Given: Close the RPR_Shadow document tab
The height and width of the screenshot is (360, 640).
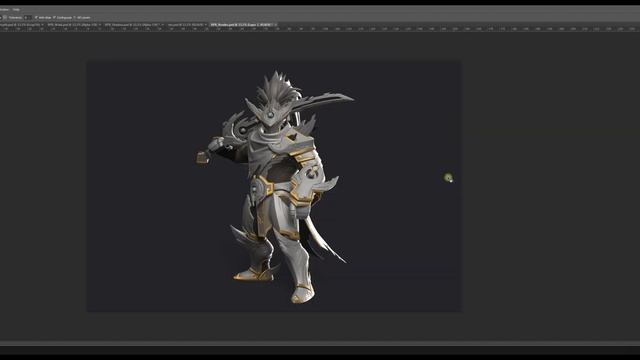Looking at the screenshot, I should tap(162, 25).
